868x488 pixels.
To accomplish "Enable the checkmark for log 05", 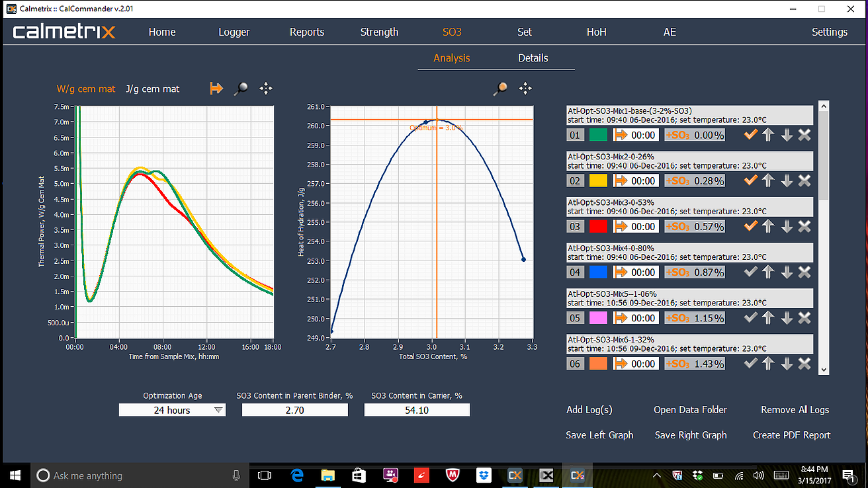I will point(750,318).
